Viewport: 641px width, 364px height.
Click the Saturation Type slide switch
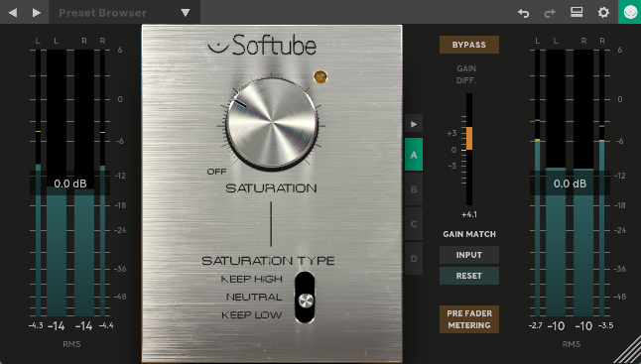coord(305,297)
